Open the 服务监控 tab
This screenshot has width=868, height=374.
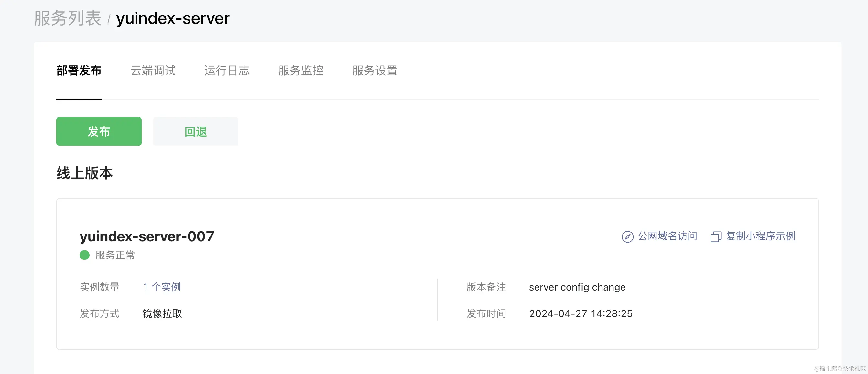pos(300,71)
